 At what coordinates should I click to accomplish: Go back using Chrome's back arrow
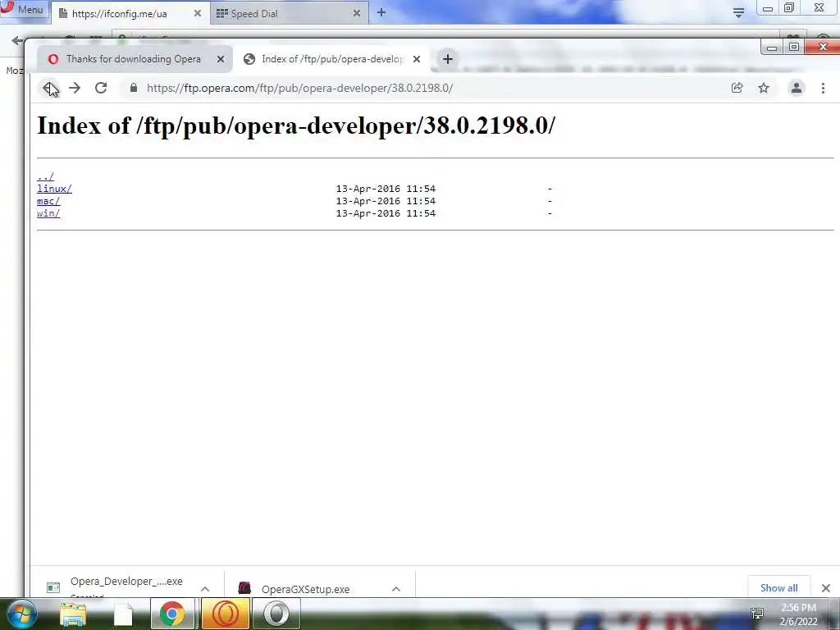(x=49, y=88)
